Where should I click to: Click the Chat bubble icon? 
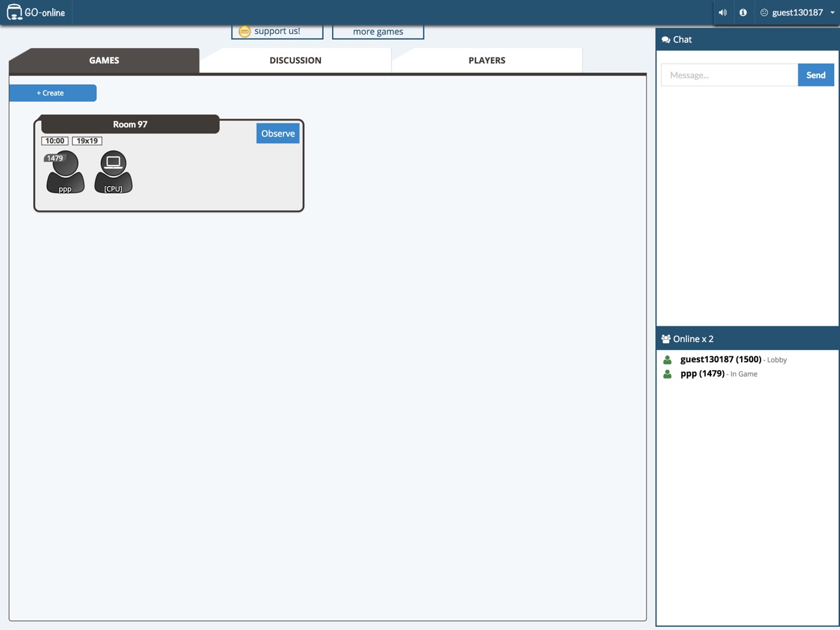[665, 40]
